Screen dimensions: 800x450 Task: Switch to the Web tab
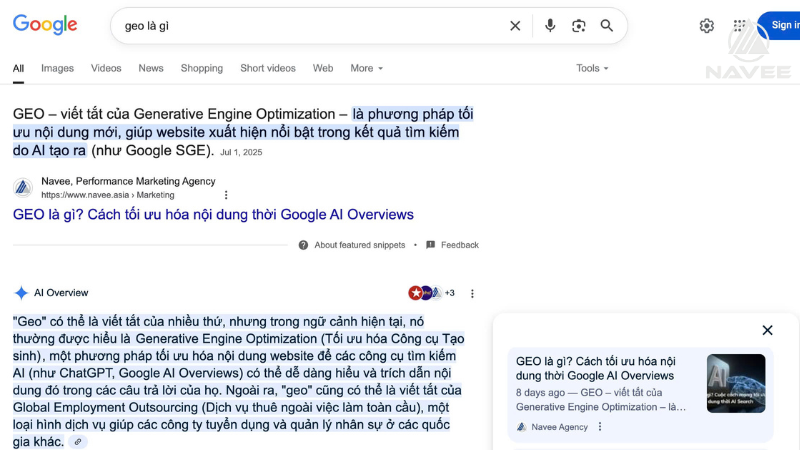coord(323,68)
